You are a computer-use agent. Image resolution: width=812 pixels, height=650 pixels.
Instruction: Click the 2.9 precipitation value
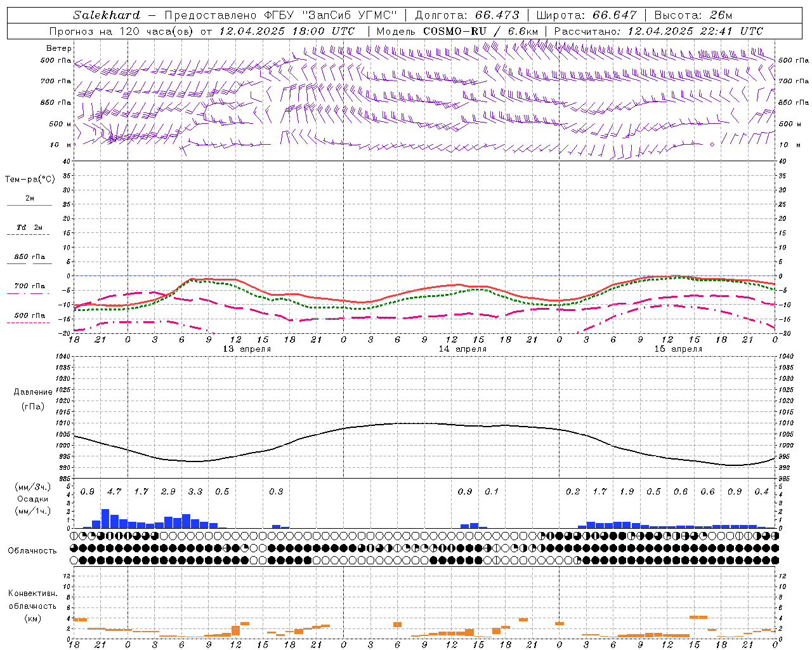[168, 491]
